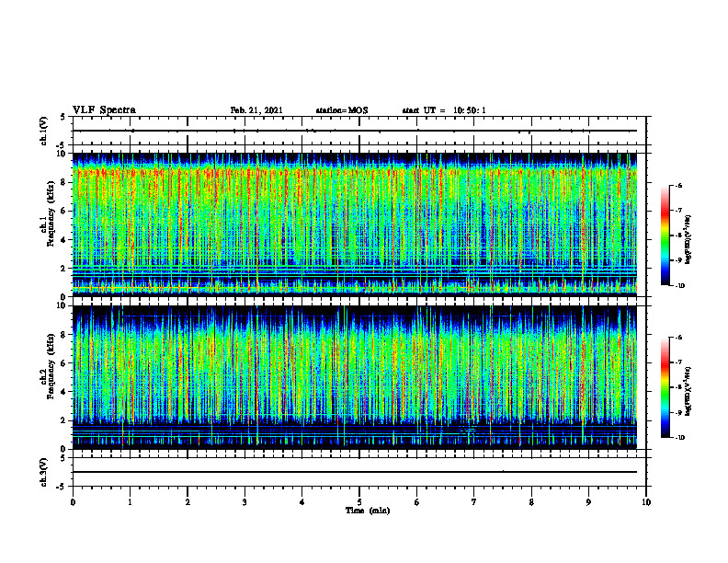Click the ch.2 colorbar "log(PSD)" label
The width and height of the screenshot is (728, 563).
(x=688, y=391)
